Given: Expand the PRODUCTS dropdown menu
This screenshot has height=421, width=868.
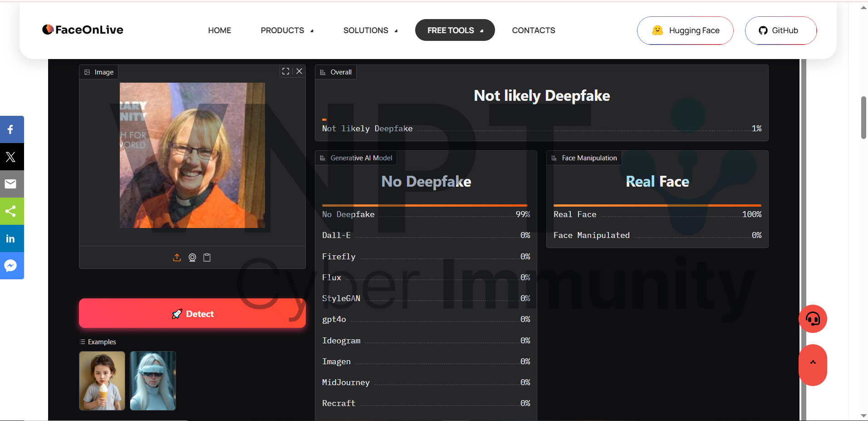Looking at the screenshot, I should coord(287,30).
